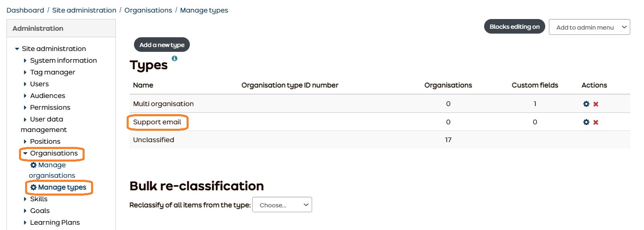This screenshot has width=644, height=230.
Task: Edit the Multi organisation type via gear icon
Action: tap(586, 104)
